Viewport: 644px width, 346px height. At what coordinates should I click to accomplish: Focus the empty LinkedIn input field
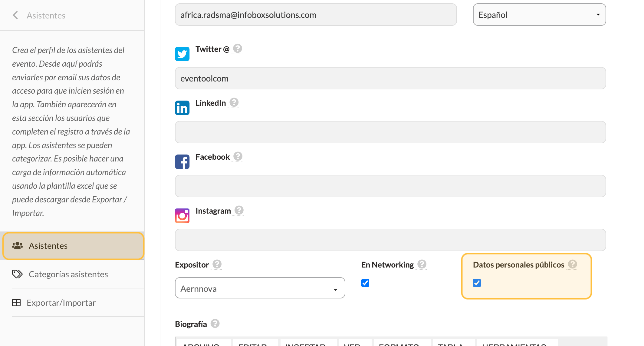390,132
